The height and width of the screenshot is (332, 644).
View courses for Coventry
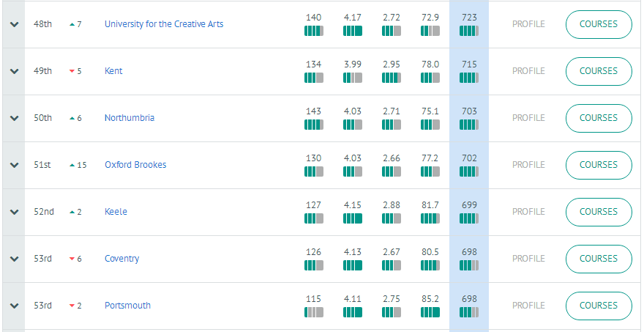click(599, 259)
